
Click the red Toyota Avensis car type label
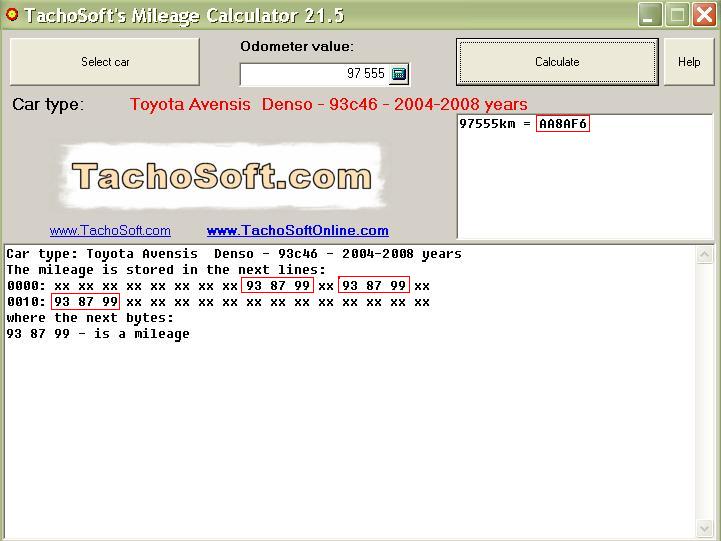click(x=328, y=104)
